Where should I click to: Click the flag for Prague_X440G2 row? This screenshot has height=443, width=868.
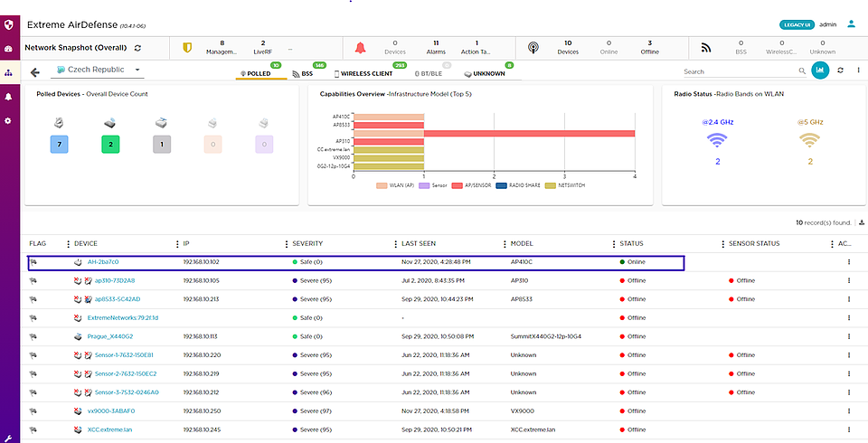click(33, 336)
